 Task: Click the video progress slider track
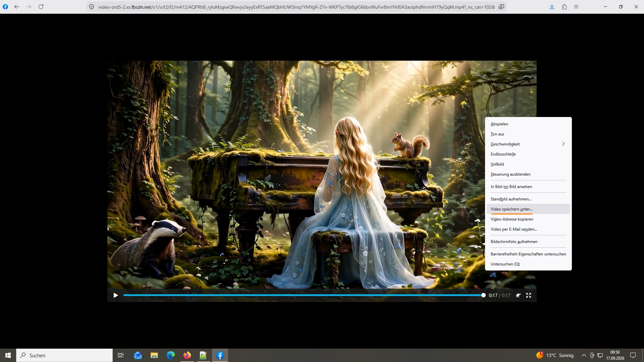303,295
